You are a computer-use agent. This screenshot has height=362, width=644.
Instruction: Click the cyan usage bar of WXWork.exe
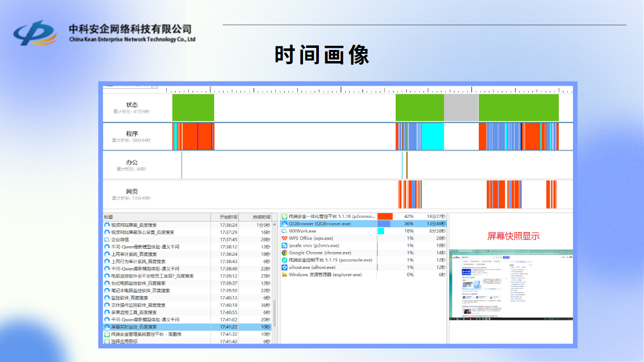(x=381, y=231)
